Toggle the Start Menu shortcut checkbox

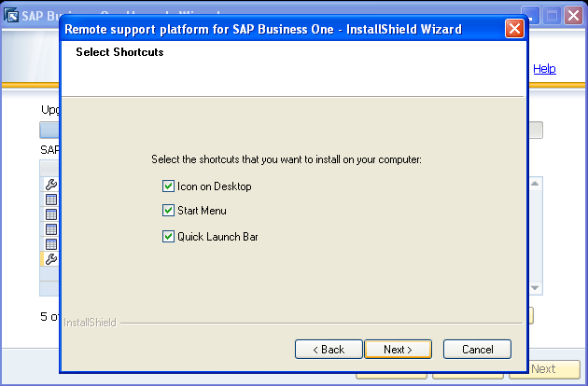click(169, 211)
